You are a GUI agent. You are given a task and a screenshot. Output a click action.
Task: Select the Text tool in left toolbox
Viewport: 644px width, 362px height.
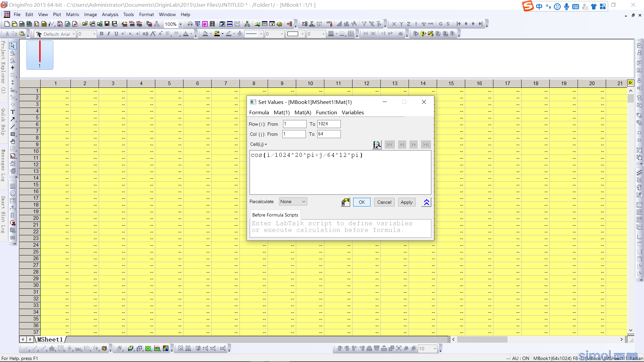(13, 112)
